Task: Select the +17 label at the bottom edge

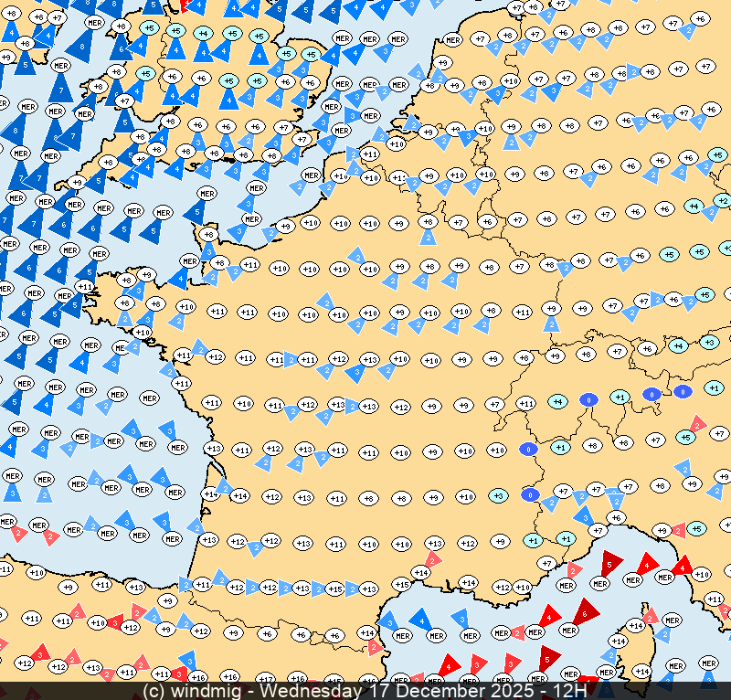Action: pos(265,679)
